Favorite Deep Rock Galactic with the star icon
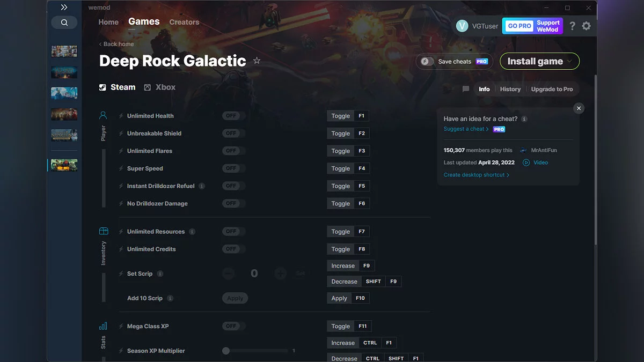This screenshot has height=362, width=644. pyautogui.click(x=257, y=61)
